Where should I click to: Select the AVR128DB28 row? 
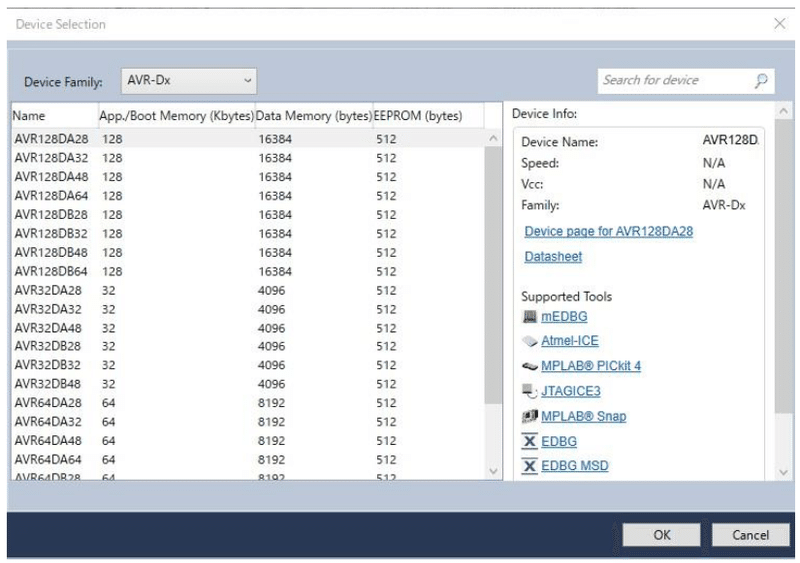pyautogui.click(x=248, y=214)
